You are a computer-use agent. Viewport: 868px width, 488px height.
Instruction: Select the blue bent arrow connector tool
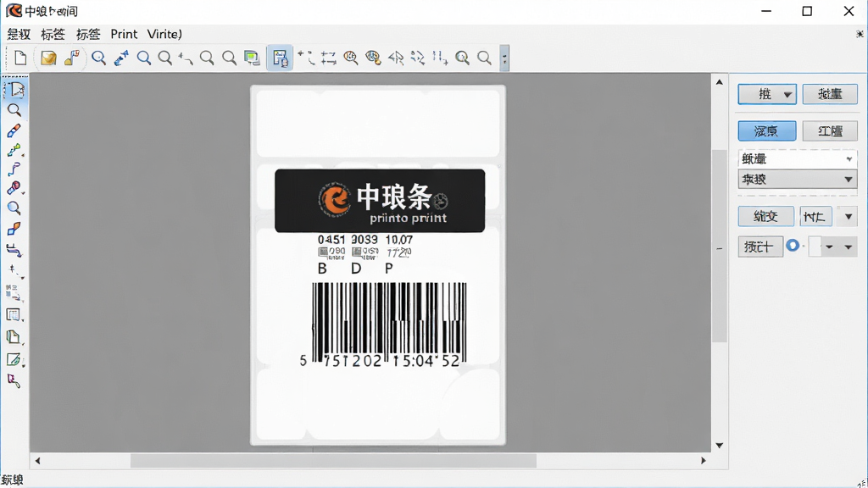coord(14,250)
